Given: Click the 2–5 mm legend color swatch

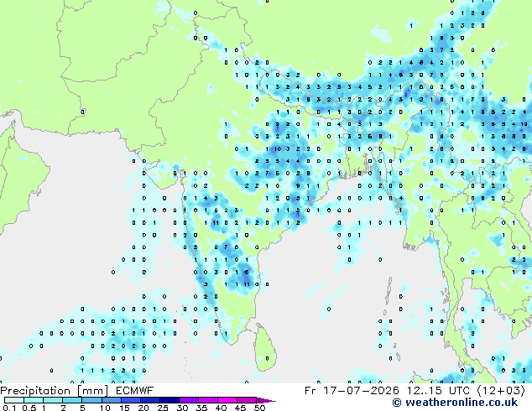Looking at the screenshot, I should pos(73,400).
